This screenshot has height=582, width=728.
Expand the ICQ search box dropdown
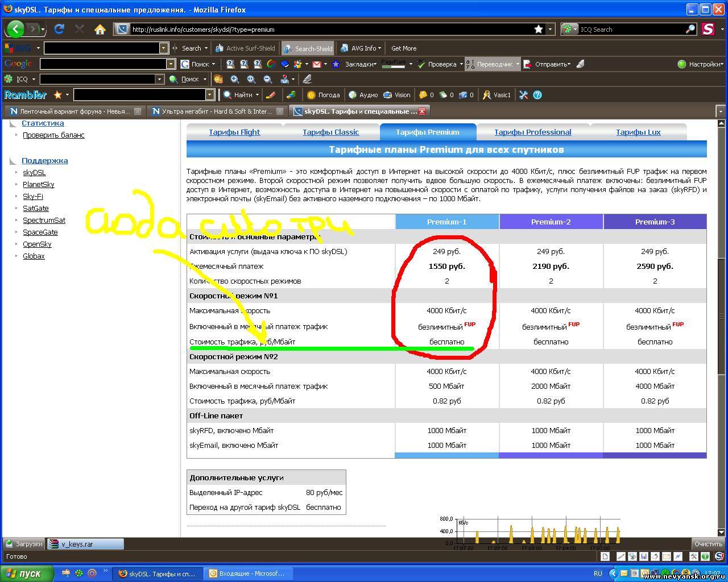pos(159,80)
